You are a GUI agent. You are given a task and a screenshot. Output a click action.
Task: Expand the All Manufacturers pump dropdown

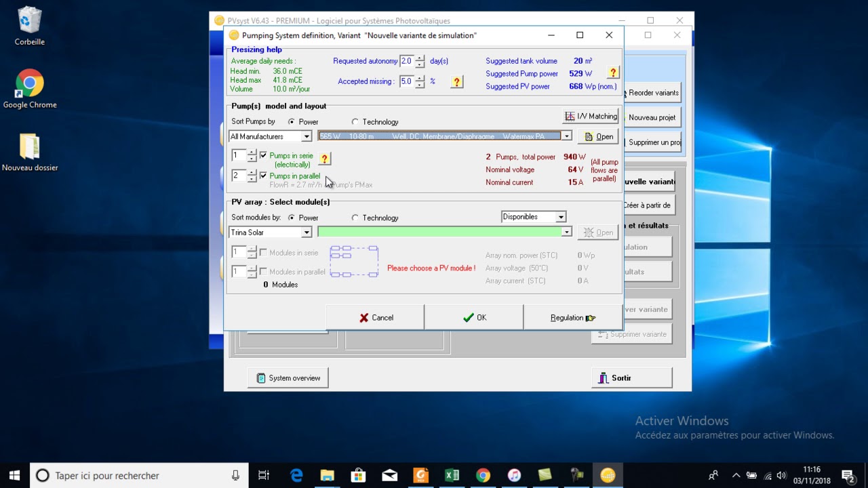pyautogui.click(x=307, y=137)
